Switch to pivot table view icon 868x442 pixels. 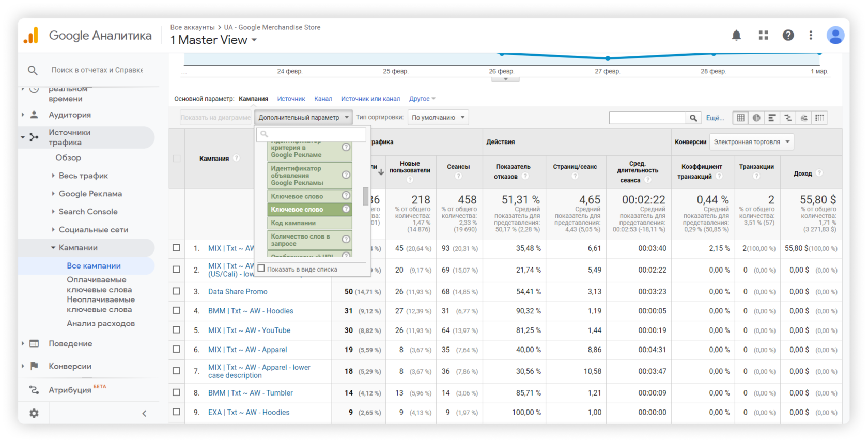click(x=820, y=118)
